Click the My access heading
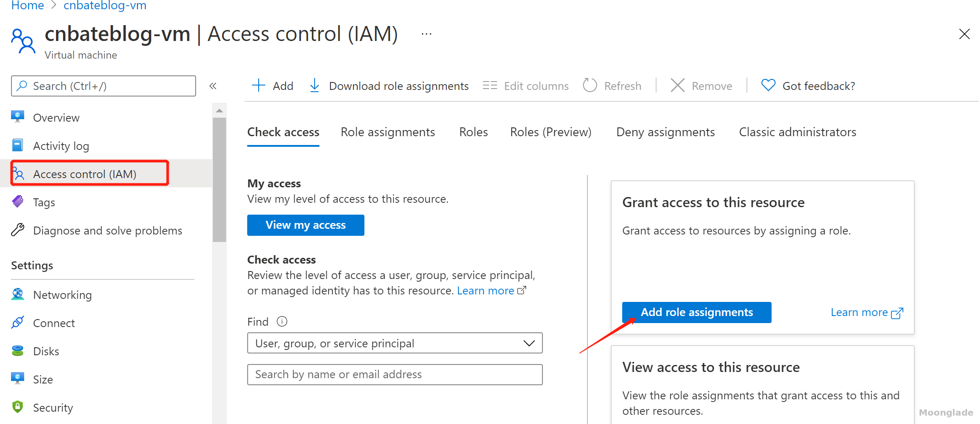 [x=274, y=183]
